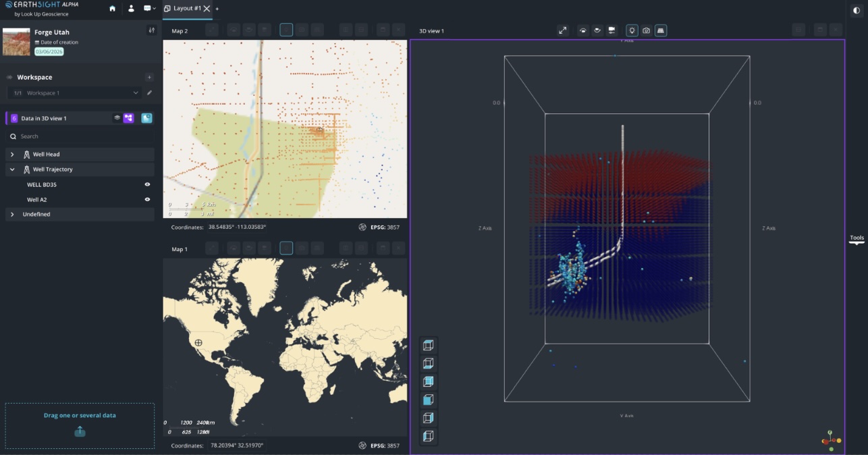Select the second cube face view preset
868x455 pixels.
428,364
